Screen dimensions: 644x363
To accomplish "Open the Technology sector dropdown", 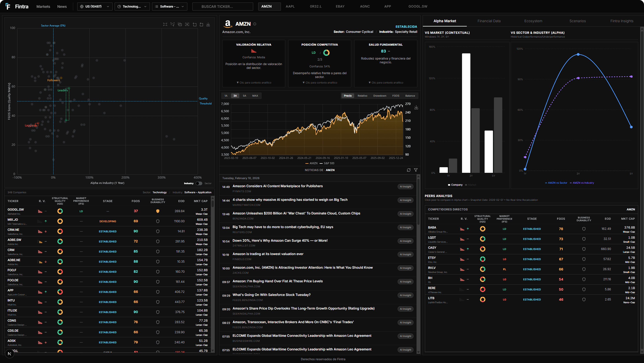I will pos(132,6).
